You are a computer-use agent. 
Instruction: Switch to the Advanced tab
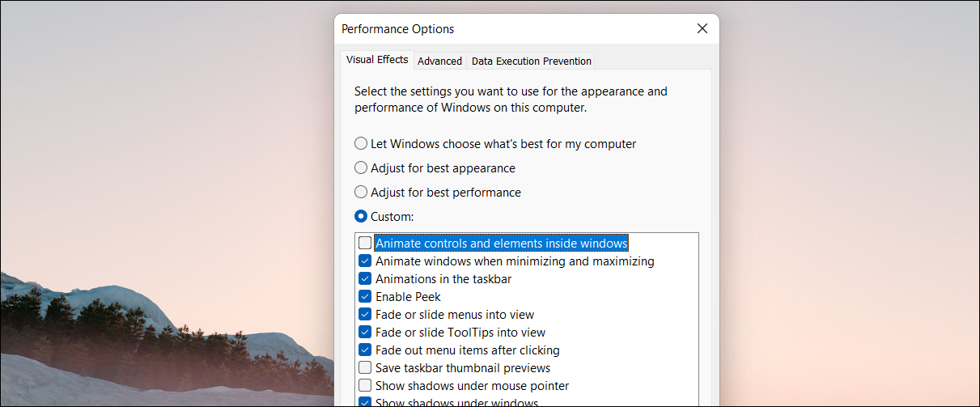click(439, 61)
